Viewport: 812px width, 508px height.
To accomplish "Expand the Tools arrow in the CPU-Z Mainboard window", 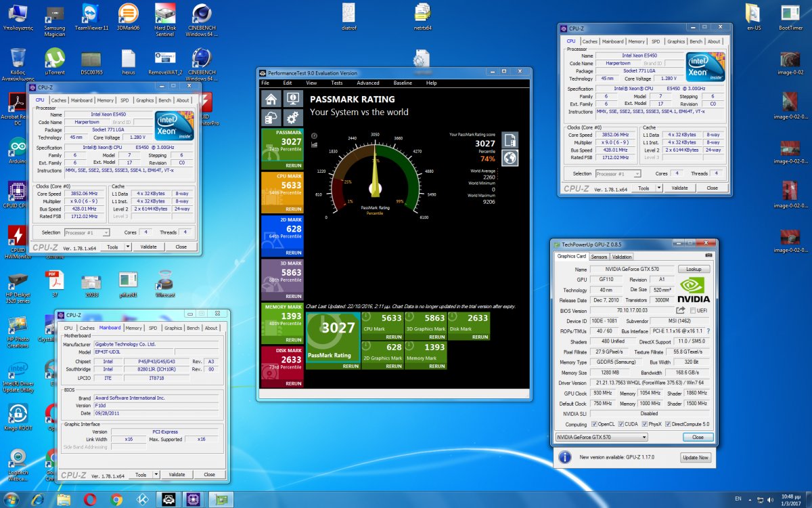I will point(156,475).
